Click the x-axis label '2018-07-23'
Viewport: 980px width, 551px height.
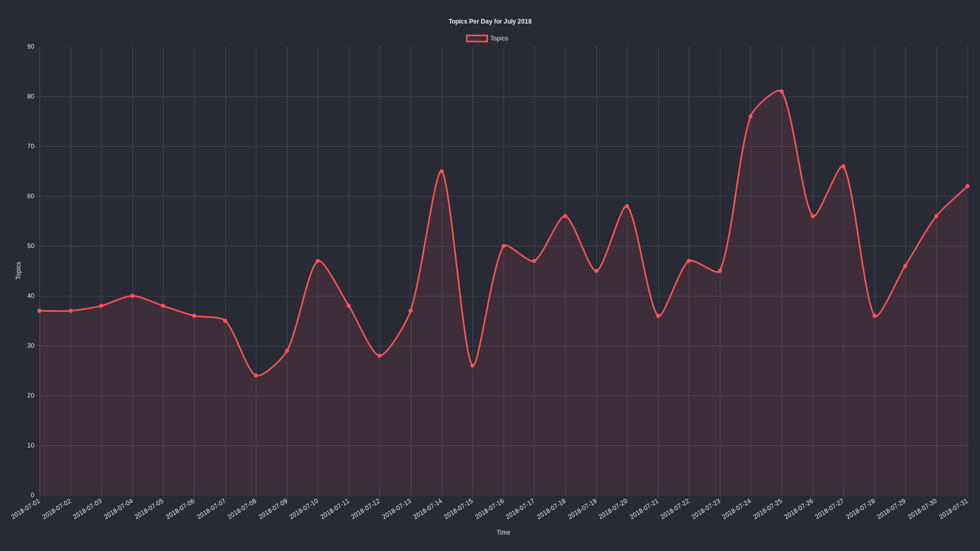coord(706,509)
